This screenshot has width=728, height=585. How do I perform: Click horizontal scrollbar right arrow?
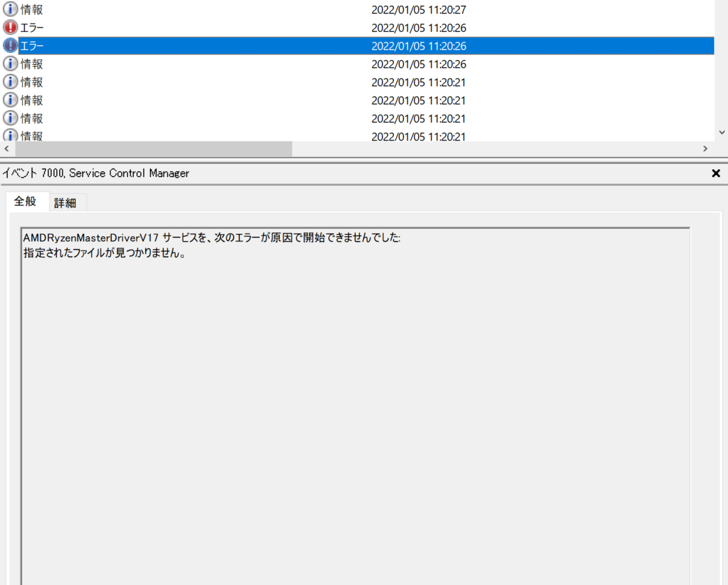(x=705, y=148)
